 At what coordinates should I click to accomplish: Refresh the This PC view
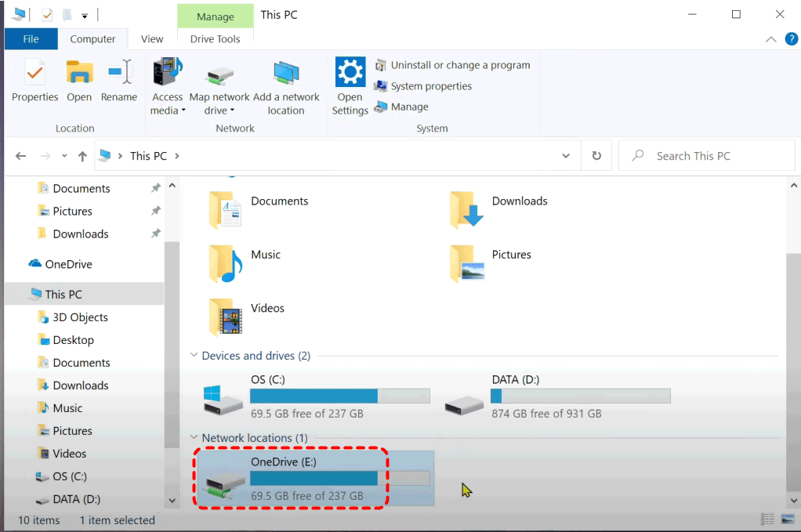pos(596,156)
